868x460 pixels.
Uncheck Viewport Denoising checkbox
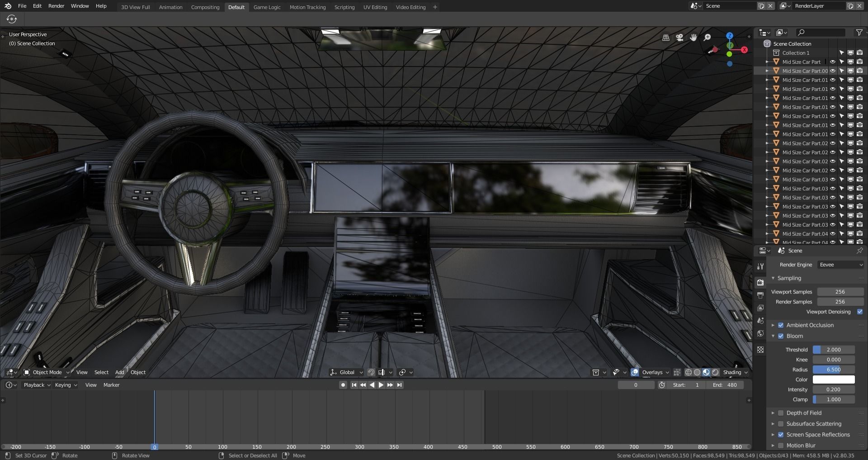[x=860, y=312]
